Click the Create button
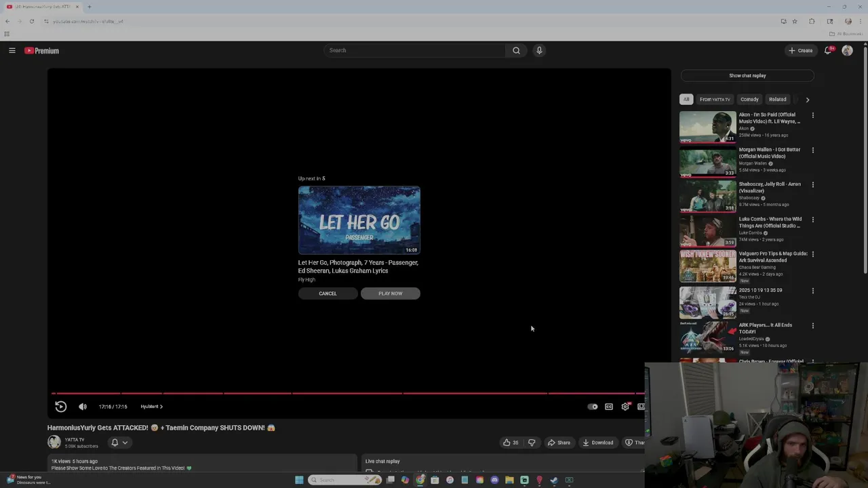Viewport: 868px width, 488px height. [x=800, y=50]
